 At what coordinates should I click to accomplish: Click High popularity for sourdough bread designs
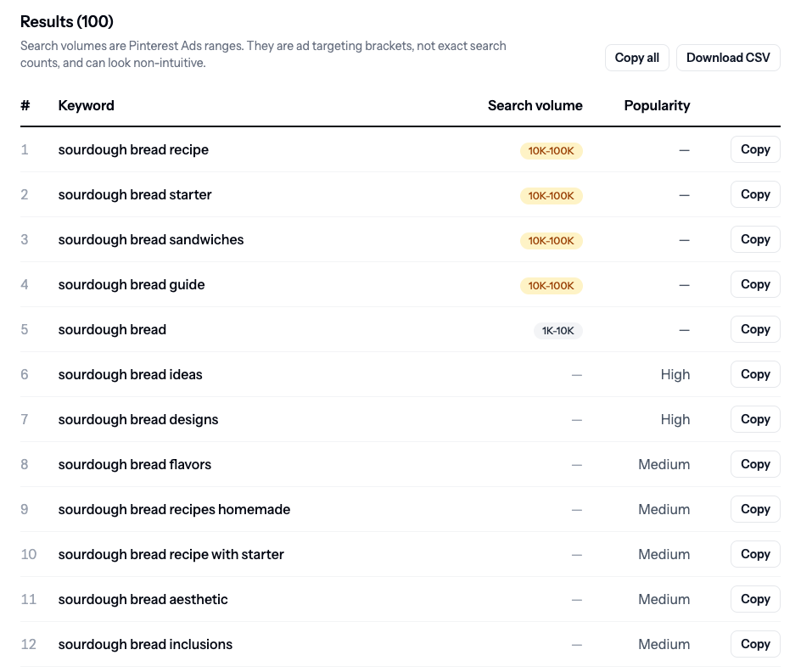tap(675, 419)
